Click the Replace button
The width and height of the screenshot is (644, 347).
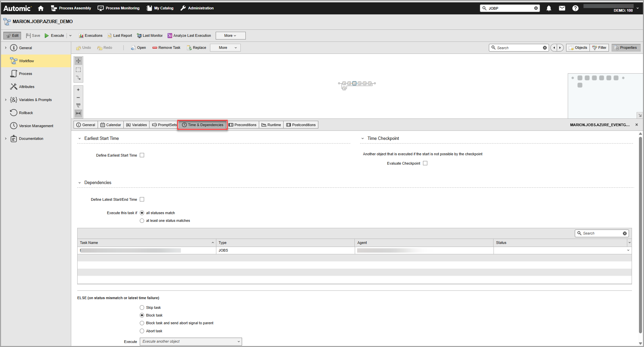point(196,48)
